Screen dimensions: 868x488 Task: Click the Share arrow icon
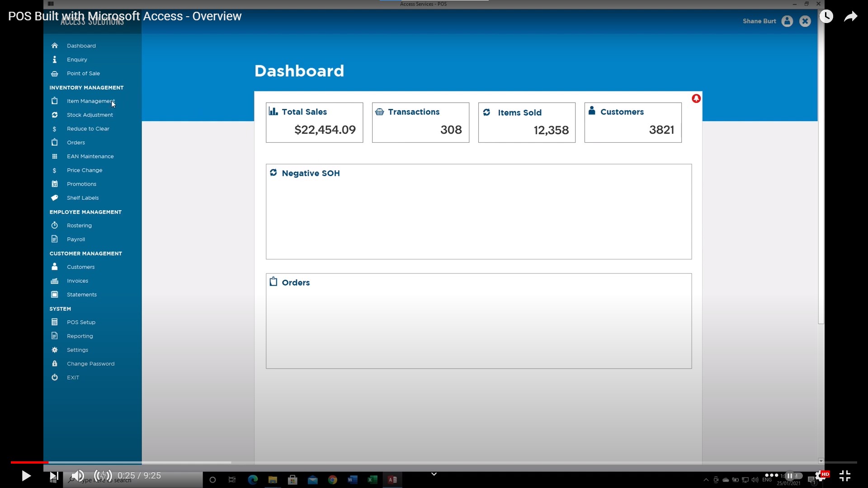click(851, 17)
